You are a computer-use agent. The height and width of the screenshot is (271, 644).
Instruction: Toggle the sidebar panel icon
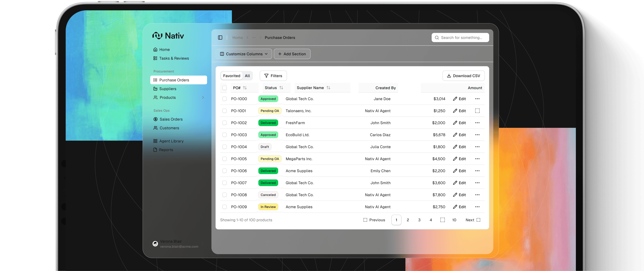tap(220, 37)
